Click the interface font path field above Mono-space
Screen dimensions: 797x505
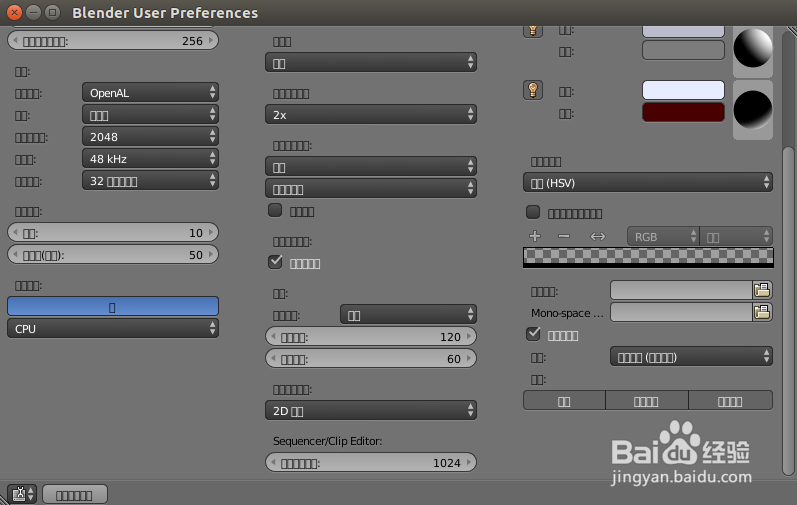point(681,290)
